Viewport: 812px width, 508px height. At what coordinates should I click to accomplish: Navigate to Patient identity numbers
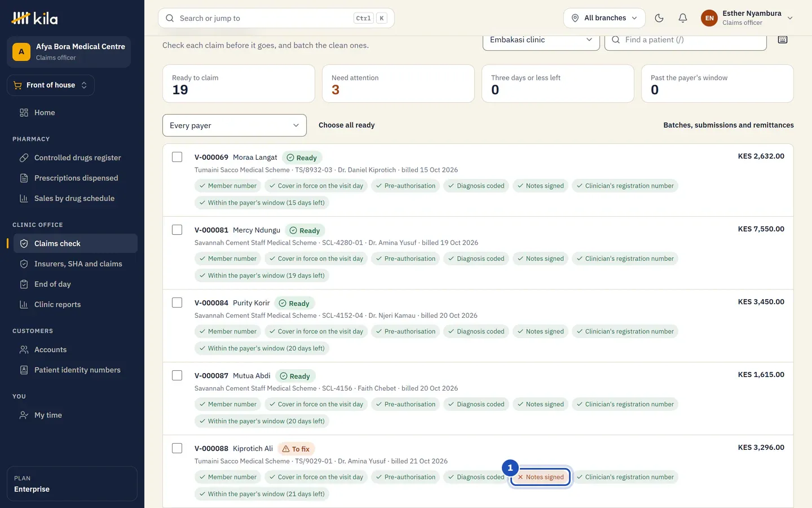point(76,370)
